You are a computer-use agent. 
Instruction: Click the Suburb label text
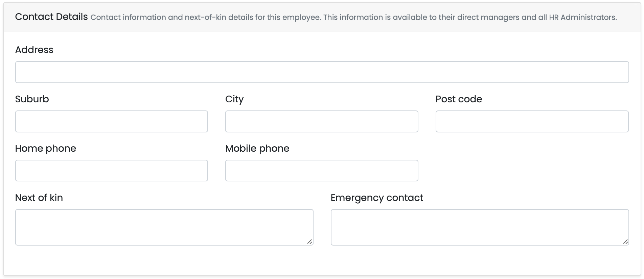[32, 99]
